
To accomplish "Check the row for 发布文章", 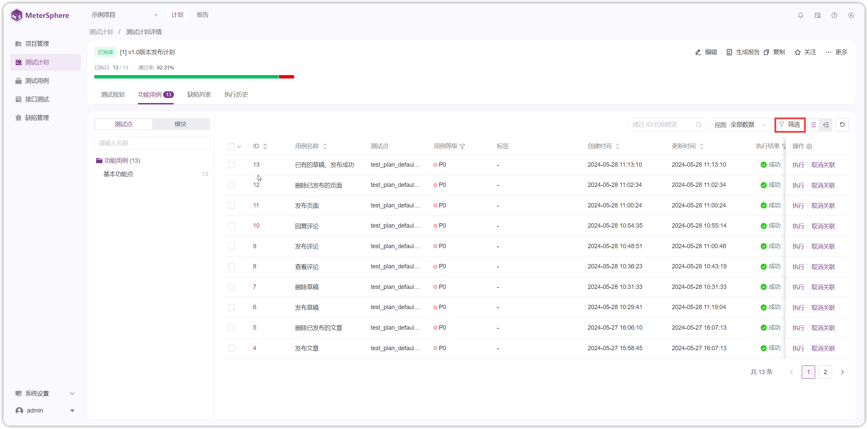I will 231,348.
